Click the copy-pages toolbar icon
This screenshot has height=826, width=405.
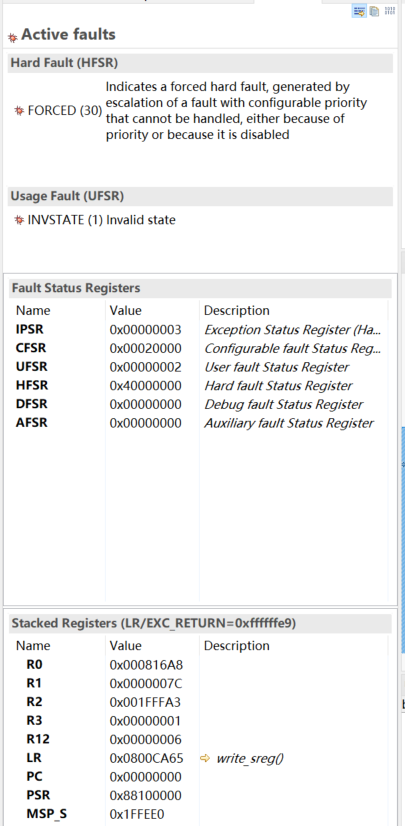374,11
